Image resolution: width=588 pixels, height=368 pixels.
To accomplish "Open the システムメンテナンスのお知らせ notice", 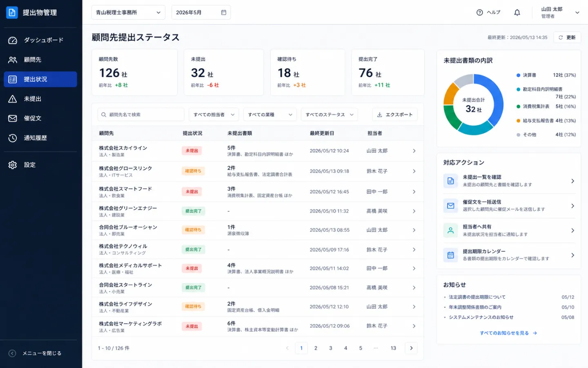I will 481,317.
